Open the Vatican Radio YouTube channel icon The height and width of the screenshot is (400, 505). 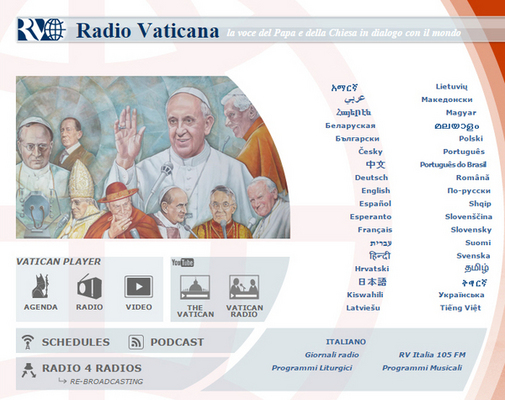coord(244,287)
